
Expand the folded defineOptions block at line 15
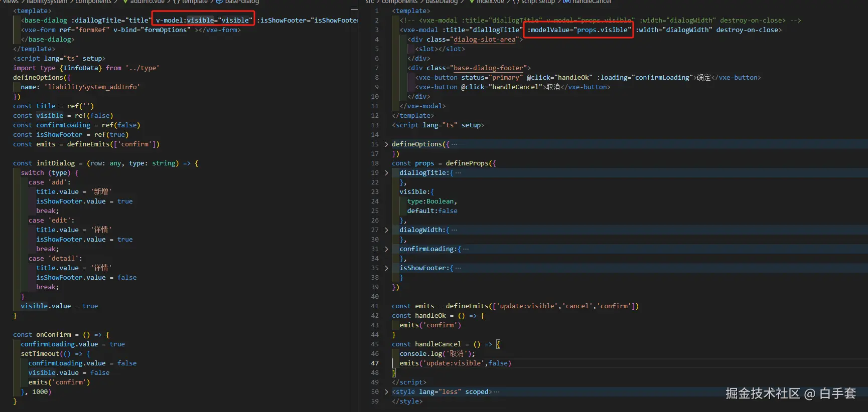pos(386,144)
